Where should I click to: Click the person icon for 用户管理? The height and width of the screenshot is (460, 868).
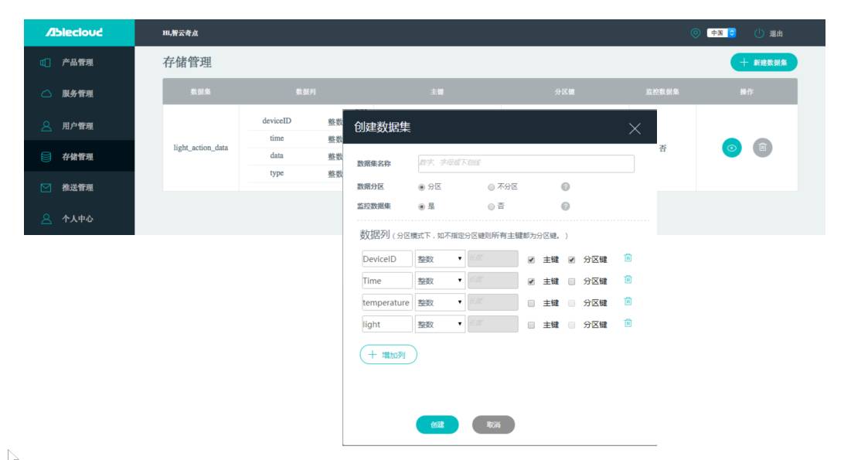click(46, 126)
